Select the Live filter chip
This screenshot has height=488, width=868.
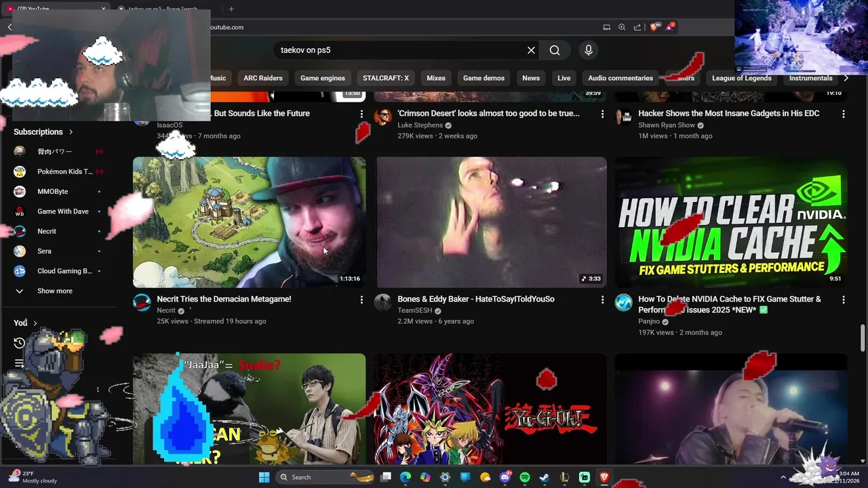coord(564,78)
